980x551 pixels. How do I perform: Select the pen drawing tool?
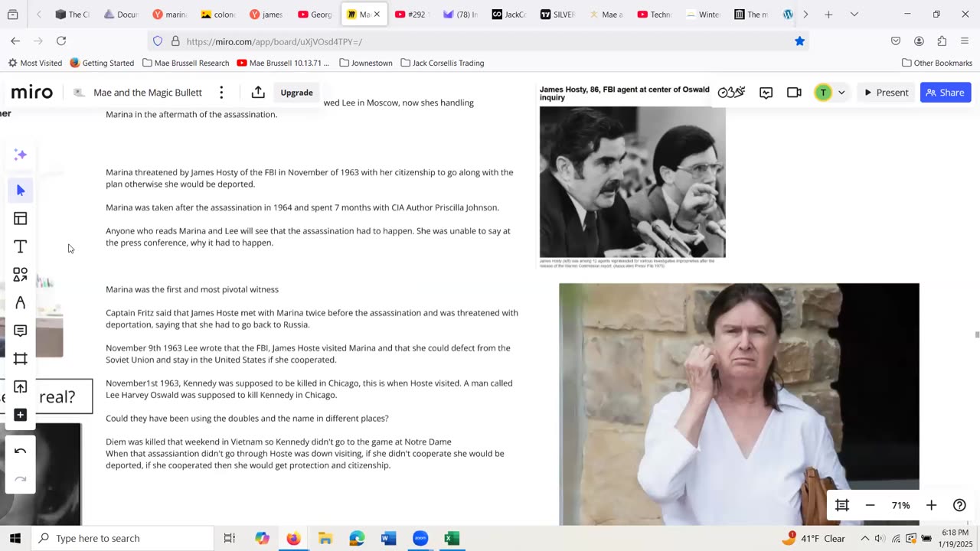[21, 303]
